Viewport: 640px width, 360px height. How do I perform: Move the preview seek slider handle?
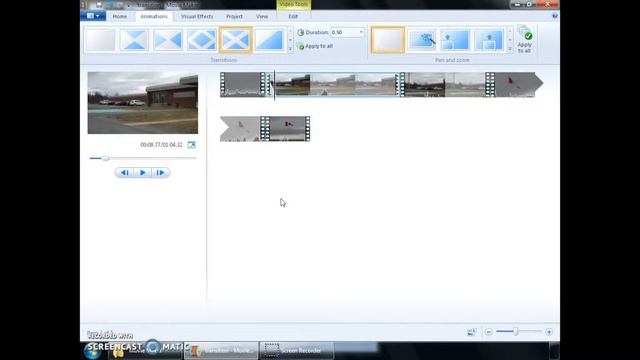click(x=105, y=158)
